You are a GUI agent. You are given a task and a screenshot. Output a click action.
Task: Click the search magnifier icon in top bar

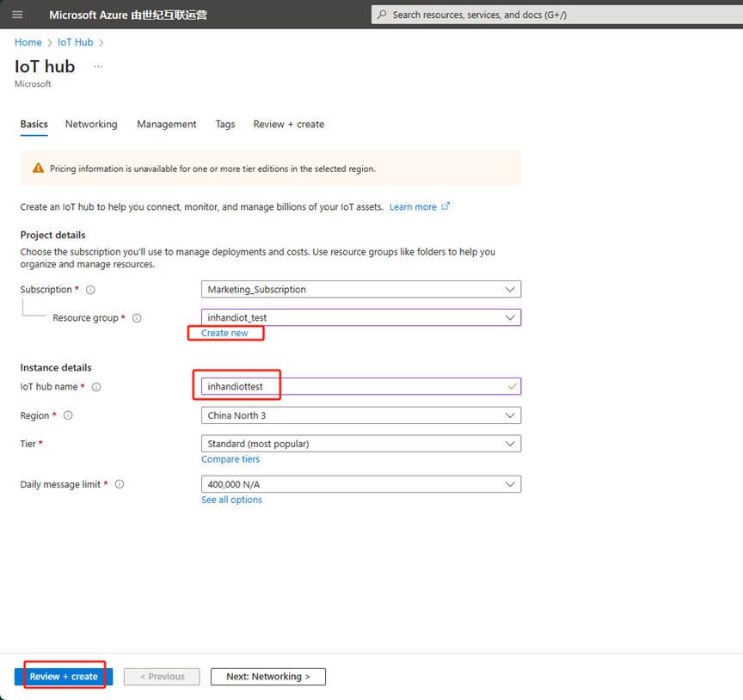382,15
